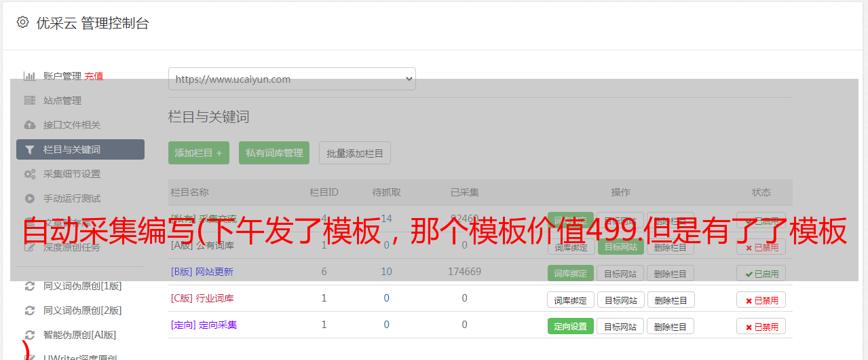Viewport: 868px width, 360px height.
Task: Open 采集细节设置 settings page
Action: click(x=72, y=174)
